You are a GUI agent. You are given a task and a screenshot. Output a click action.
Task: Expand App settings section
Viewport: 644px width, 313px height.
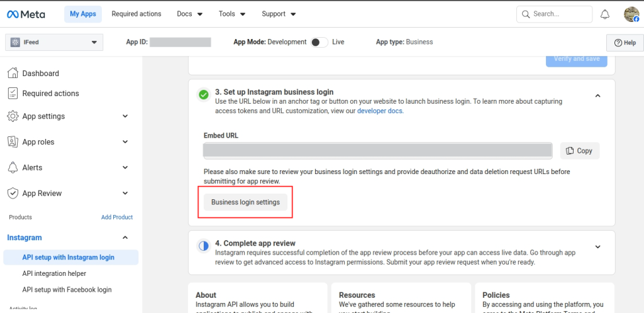[x=125, y=116]
